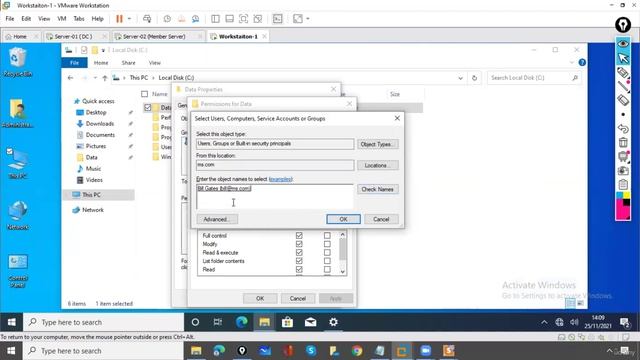Screen dimensions: 640x360
Task: Toggle the Allow checkbox for Read
Action: (299, 269)
